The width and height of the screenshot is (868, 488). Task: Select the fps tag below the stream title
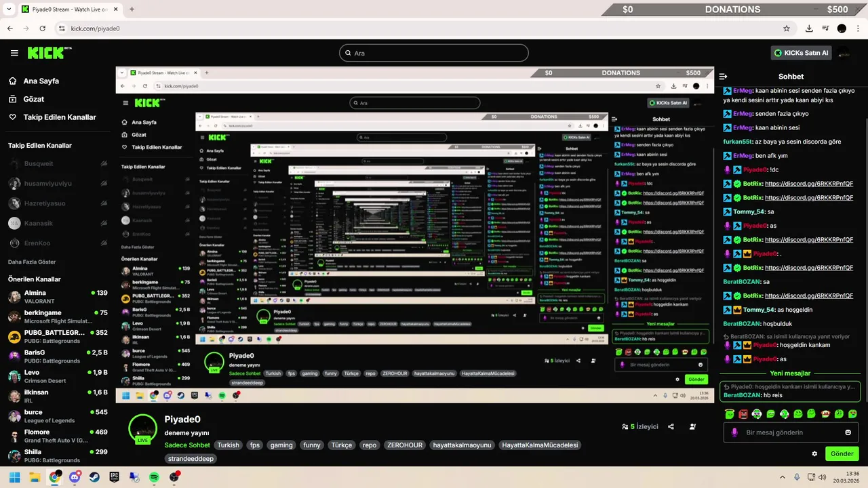coord(254,445)
